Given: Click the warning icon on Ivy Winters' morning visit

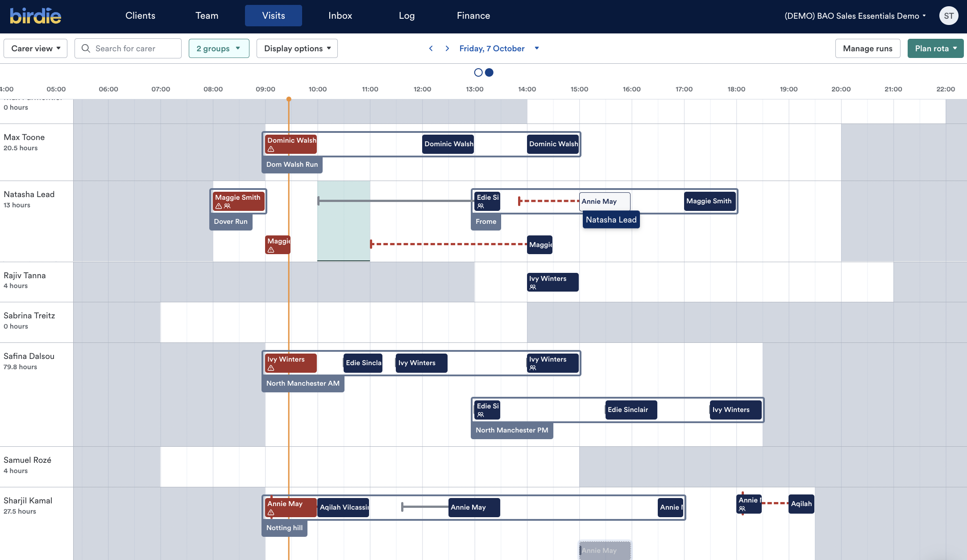Looking at the screenshot, I should click(x=271, y=368).
